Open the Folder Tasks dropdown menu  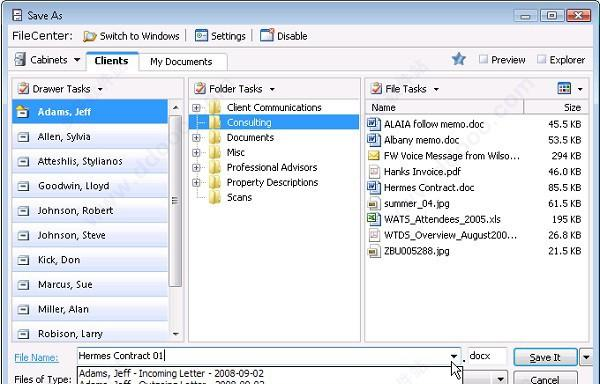tap(272, 89)
